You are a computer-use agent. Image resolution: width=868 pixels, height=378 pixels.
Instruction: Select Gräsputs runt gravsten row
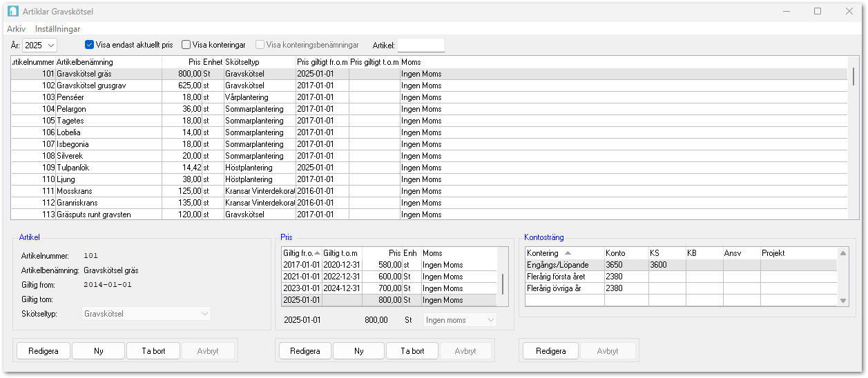[429, 215]
